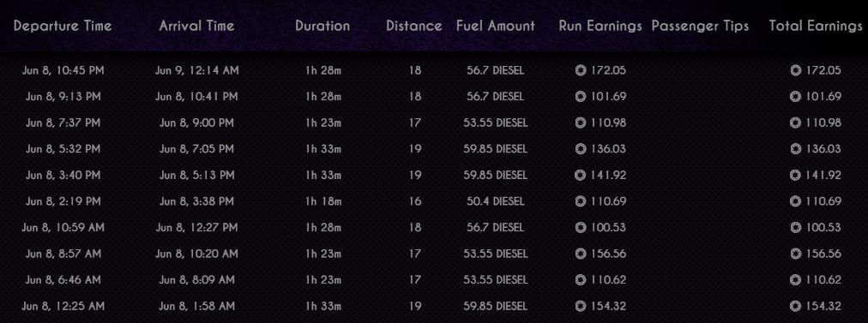Click coin icon beside Run Earnings 172.05
The height and width of the screenshot is (323, 868).
click(x=580, y=70)
